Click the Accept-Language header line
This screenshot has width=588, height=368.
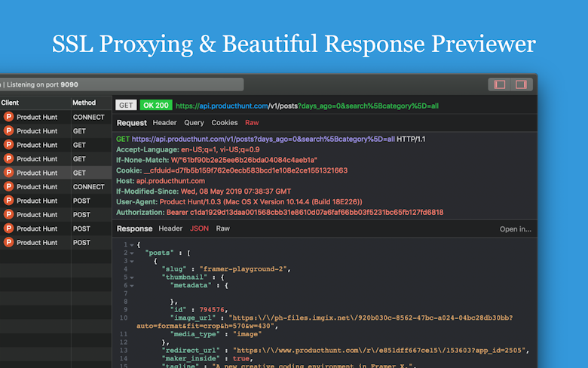click(x=188, y=149)
